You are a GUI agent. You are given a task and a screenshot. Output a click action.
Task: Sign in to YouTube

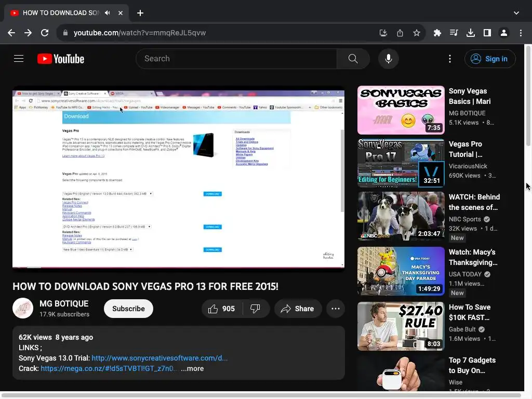tap(490, 59)
